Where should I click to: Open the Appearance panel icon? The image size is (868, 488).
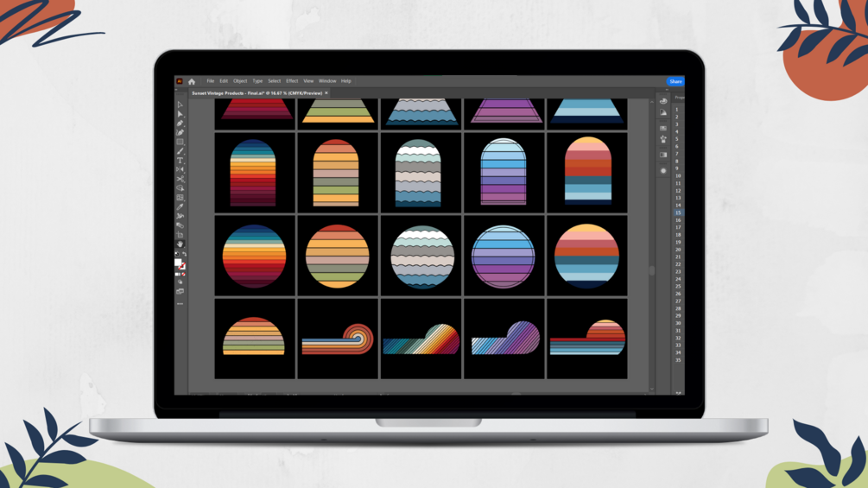[x=663, y=171]
